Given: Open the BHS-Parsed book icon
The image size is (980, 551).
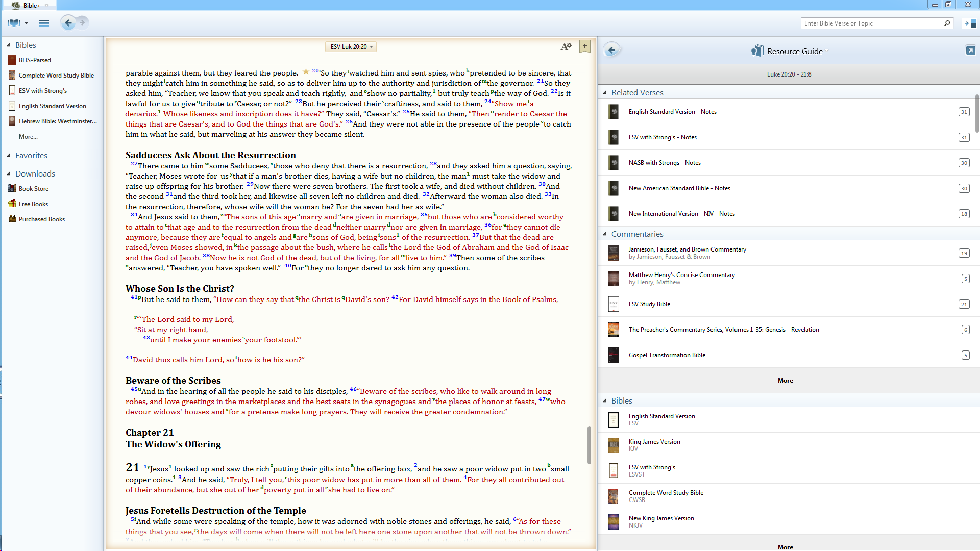Looking at the screenshot, I should click(12, 60).
